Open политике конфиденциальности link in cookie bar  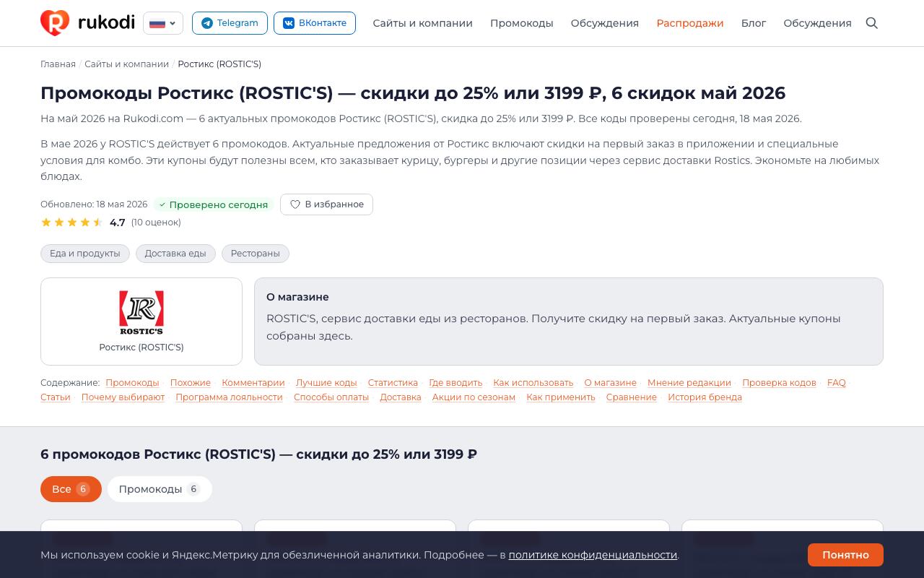click(x=593, y=555)
